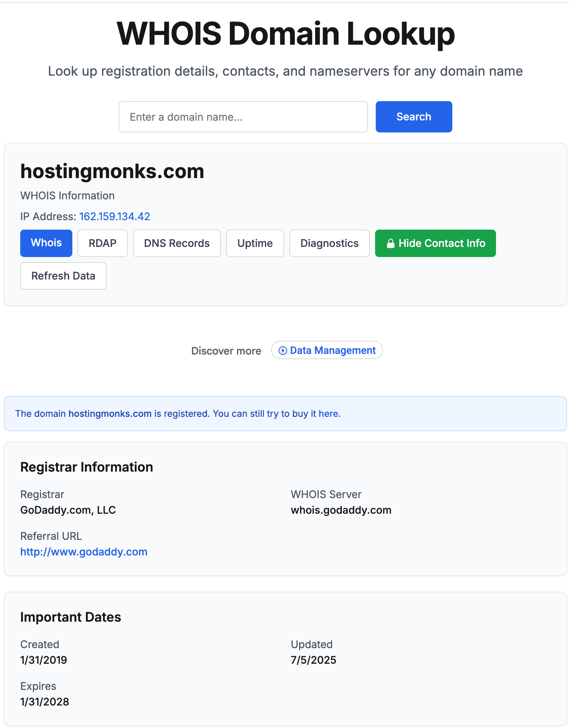
Task: Open the Diagnostics tab
Action: (x=329, y=243)
